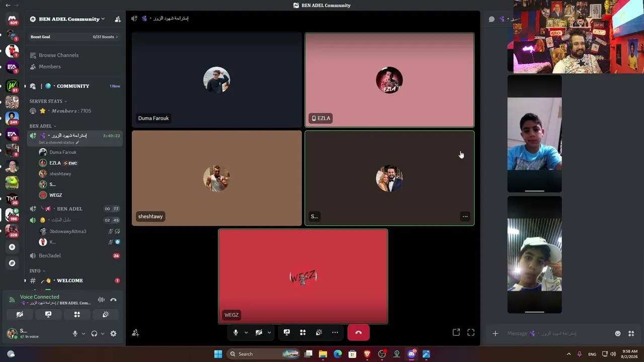Collapse the BEN ADEL category

click(43, 126)
